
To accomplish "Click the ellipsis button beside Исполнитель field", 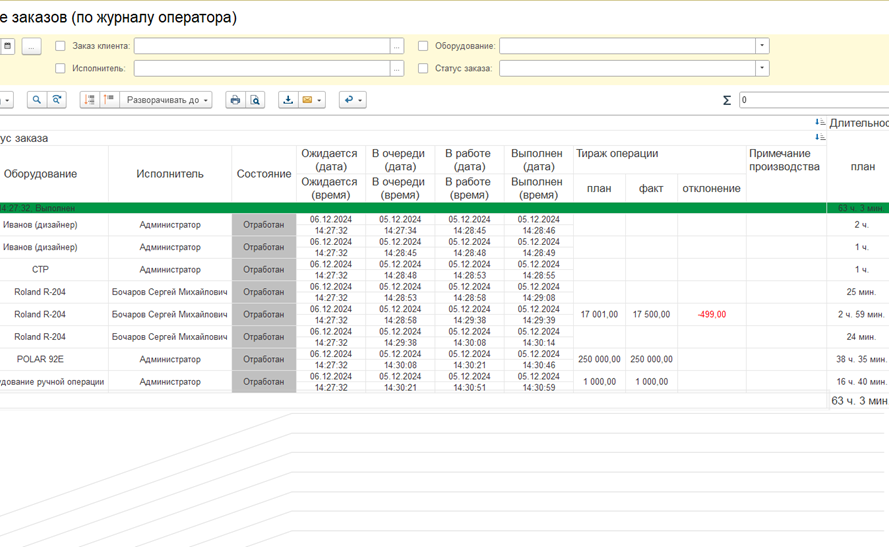I will (397, 68).
